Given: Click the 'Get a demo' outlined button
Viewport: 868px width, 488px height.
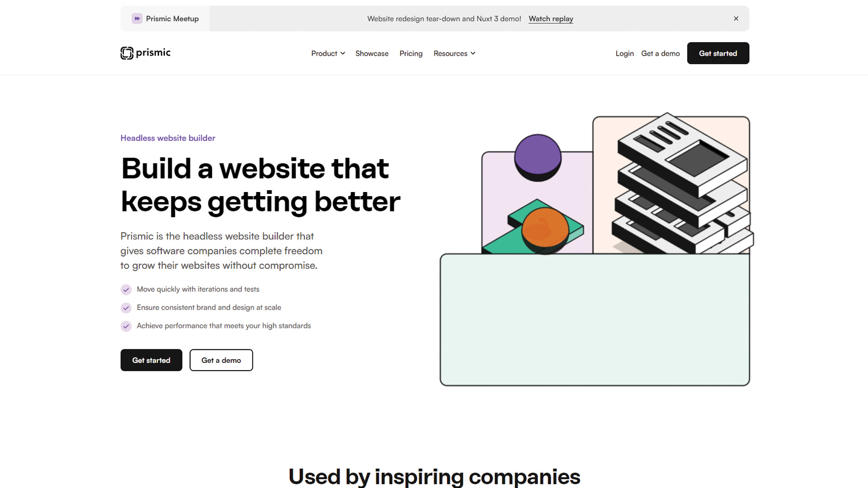Looking at the screenshot, I should click(221, 360).
